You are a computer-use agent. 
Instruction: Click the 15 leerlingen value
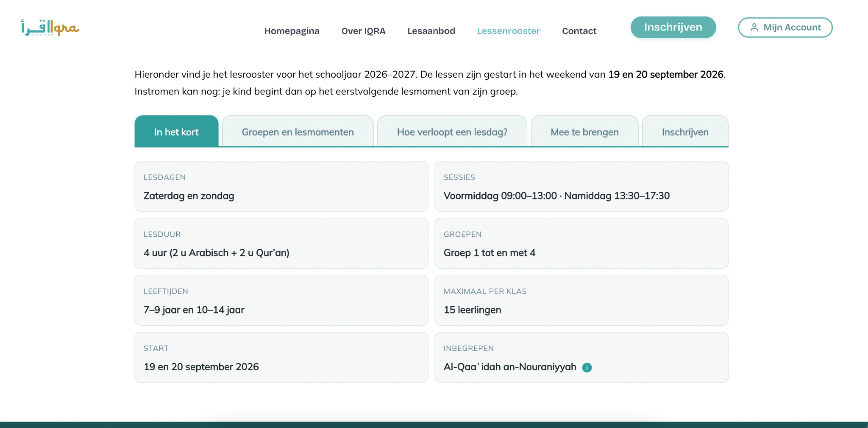pyautogui.click(x=472, y=310)
